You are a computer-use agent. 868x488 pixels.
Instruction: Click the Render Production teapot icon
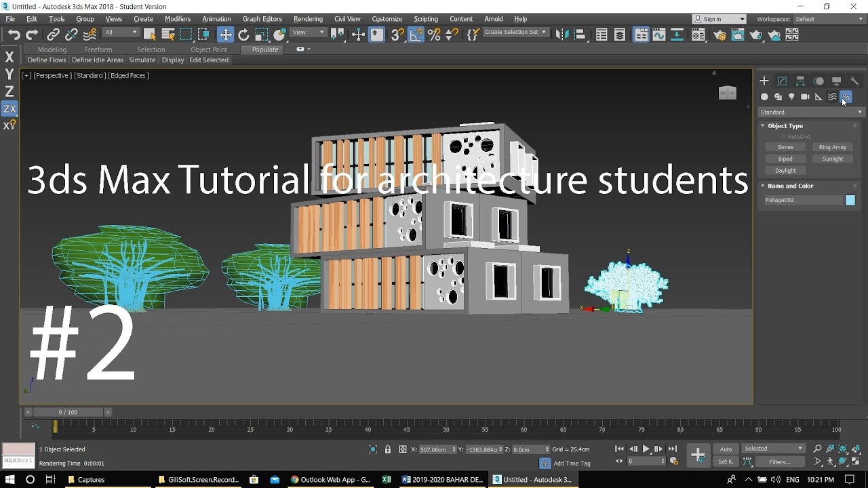(756, 35)
